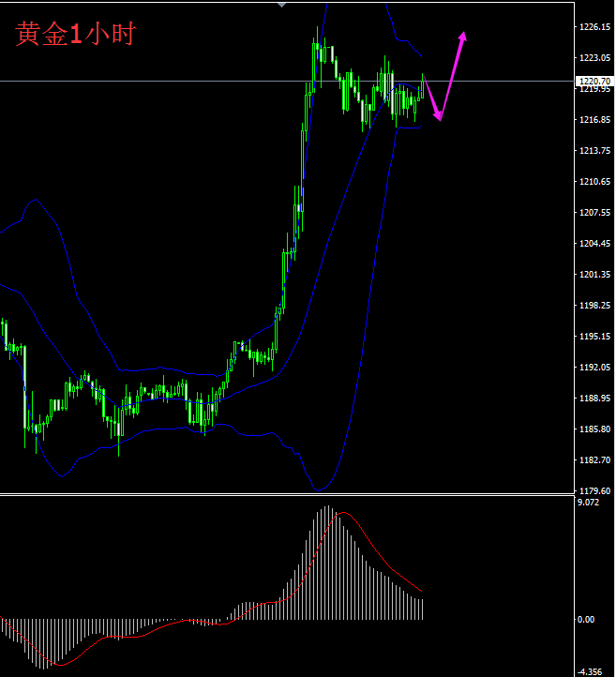Click the chart shift triangle marker at top
Screen dimensions: 616x677
click(x=281, y=5)
